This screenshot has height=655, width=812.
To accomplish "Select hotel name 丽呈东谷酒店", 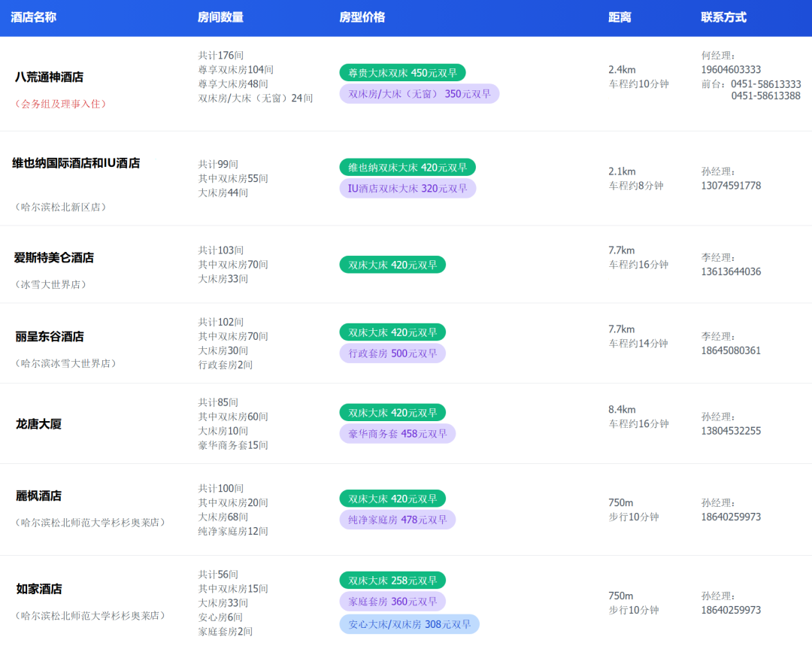I will [x=49, y=337].
